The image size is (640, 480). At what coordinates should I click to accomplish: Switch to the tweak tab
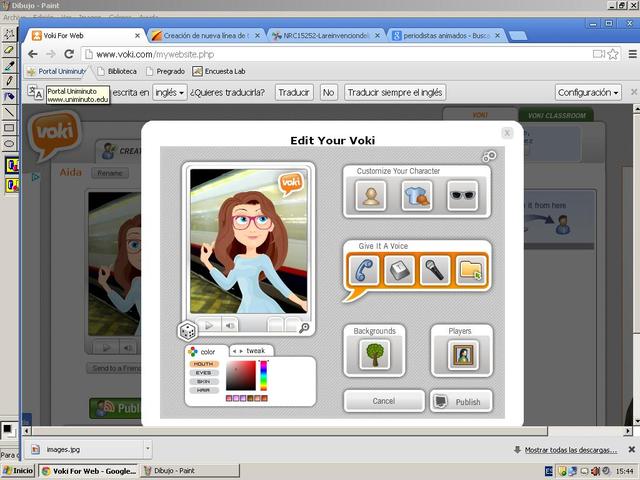point(251,351)
